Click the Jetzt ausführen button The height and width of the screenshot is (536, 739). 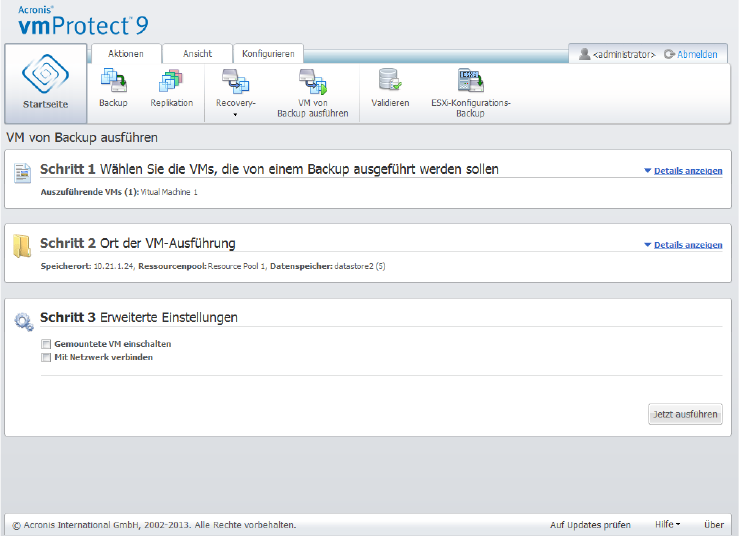click(685, 414)
